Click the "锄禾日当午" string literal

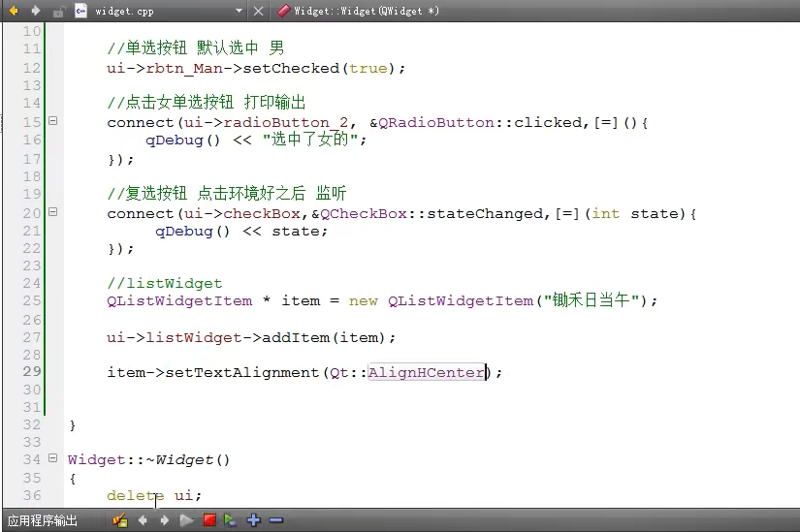pos(592,300)
